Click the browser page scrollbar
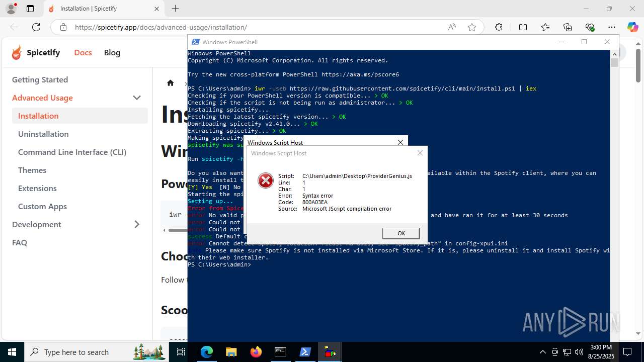Viewport: 644px width, 362px height. (x=638, y=65)
